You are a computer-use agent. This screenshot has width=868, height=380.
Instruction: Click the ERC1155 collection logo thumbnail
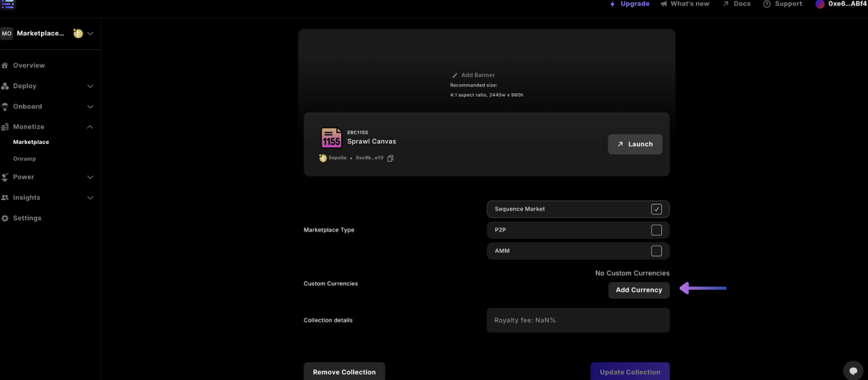pyautogui.click(x=331, y=138)
